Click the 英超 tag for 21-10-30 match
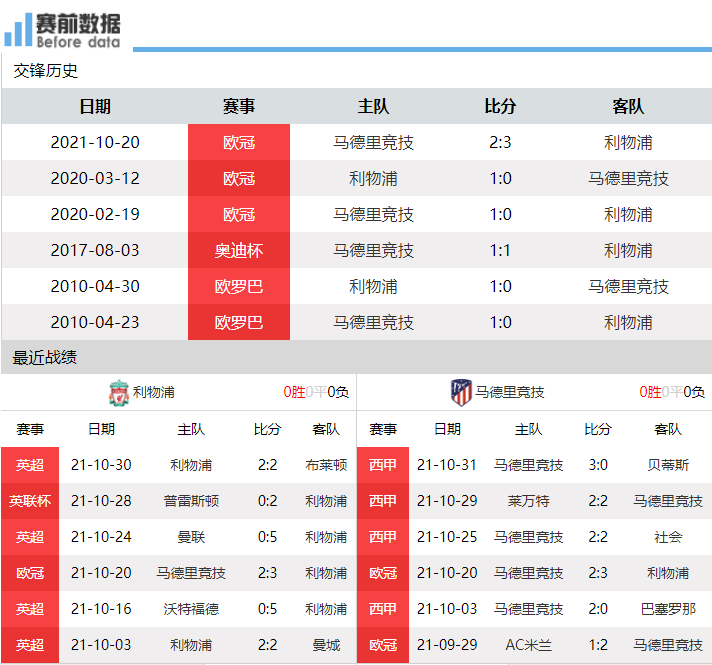 30,465
